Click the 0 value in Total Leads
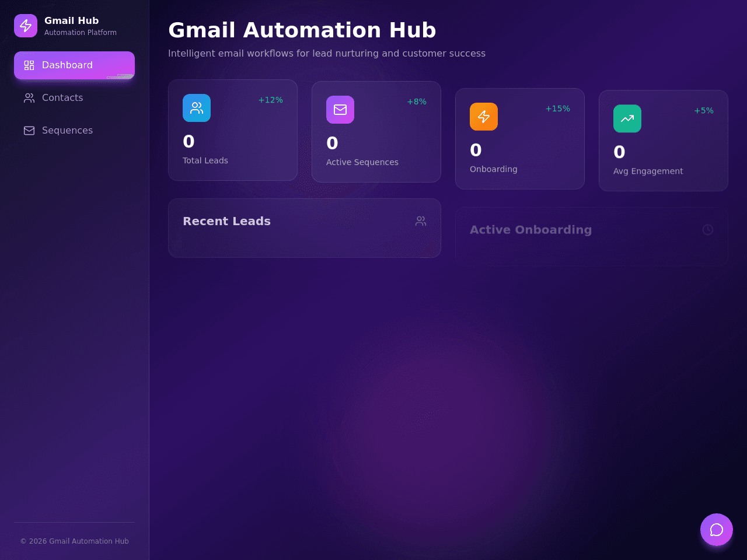This screenshot has width=747, height=560. 189,142
